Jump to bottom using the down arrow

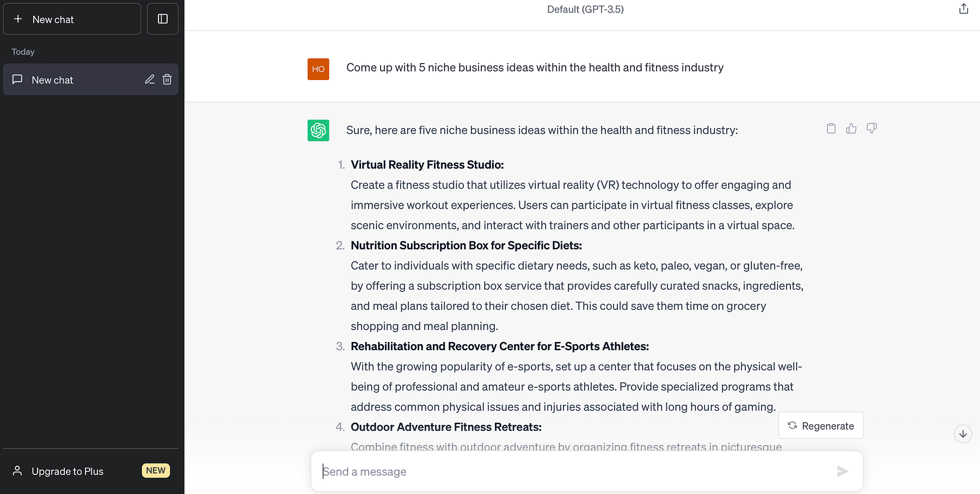(963, 434)
